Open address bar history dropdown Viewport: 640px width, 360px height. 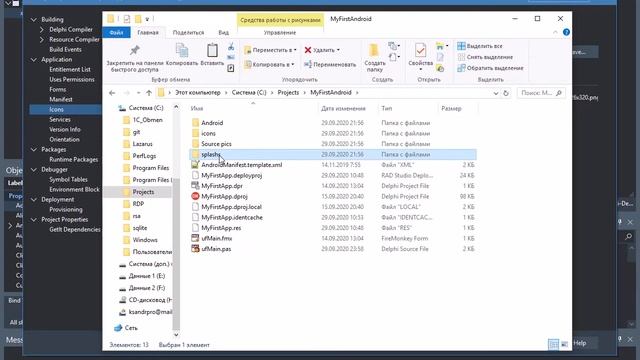click(x=496, y=93)
